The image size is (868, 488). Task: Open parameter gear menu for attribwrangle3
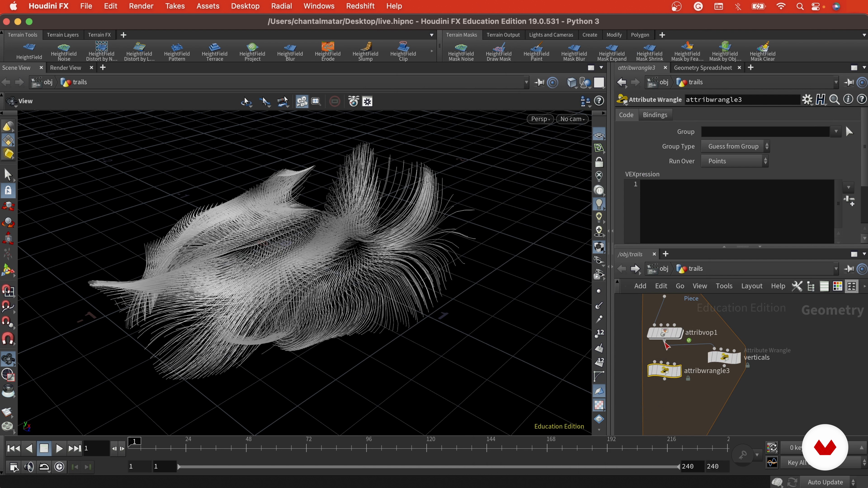click(807, 100)
